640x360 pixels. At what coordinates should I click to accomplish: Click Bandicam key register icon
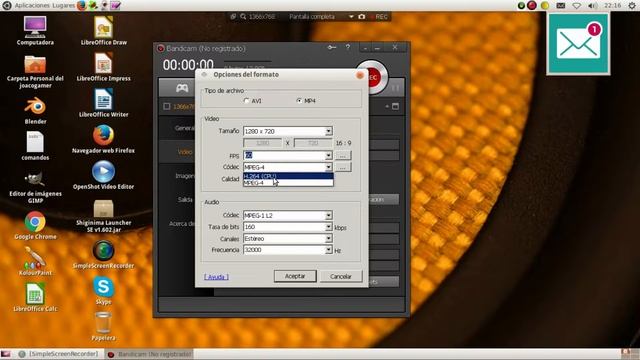pos(332,48)
